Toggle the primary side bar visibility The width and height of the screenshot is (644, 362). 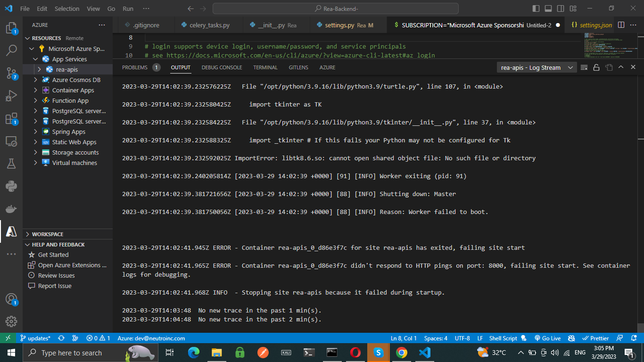click(536, 8)
